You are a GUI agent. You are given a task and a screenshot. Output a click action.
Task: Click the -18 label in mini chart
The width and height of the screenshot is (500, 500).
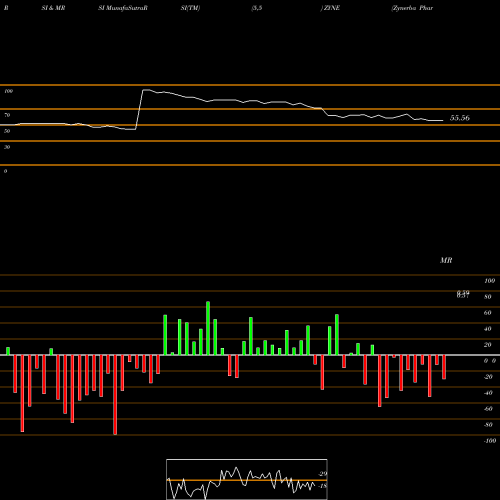tap(322, 486)
